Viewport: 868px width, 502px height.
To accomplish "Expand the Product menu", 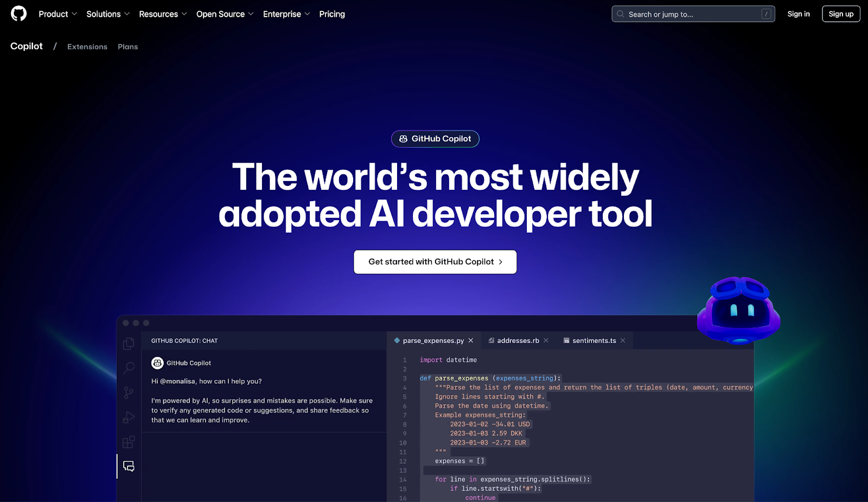I will (58, 14).
